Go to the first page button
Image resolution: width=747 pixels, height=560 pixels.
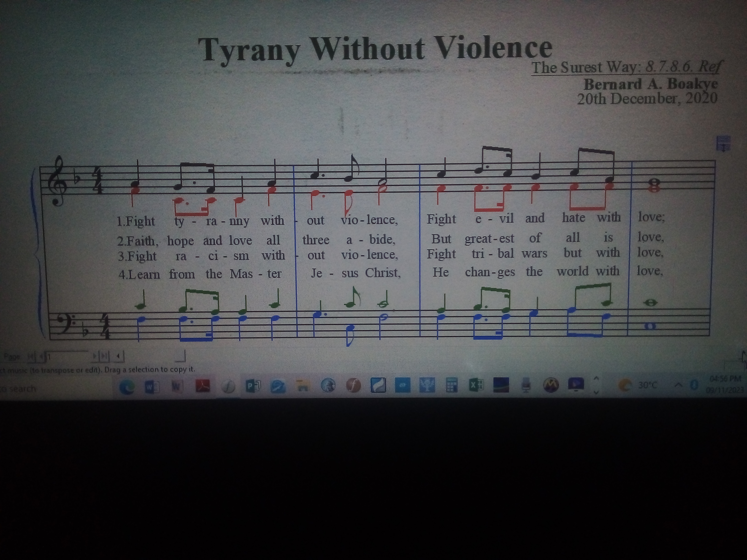pos(31,356)
